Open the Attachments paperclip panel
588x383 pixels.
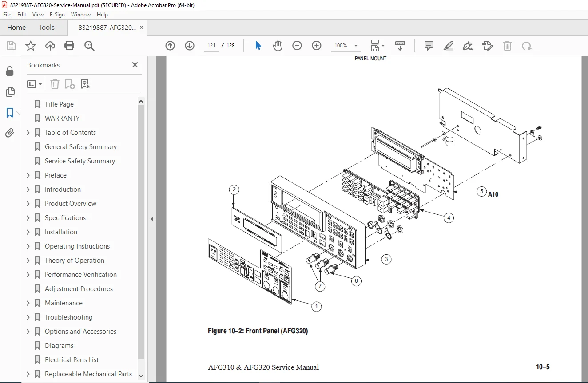tap(10, 133)
